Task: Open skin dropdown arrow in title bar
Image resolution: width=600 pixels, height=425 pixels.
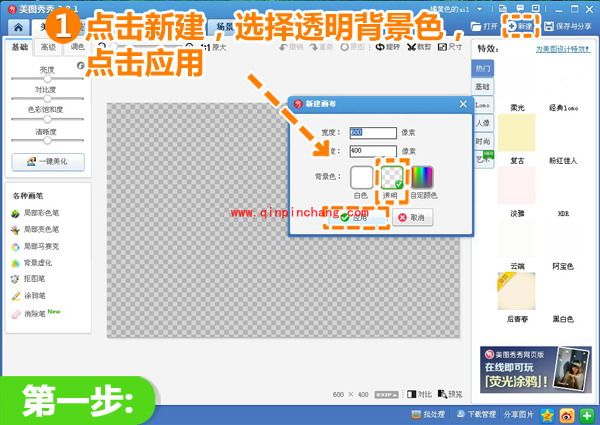Action: point(480,9)
